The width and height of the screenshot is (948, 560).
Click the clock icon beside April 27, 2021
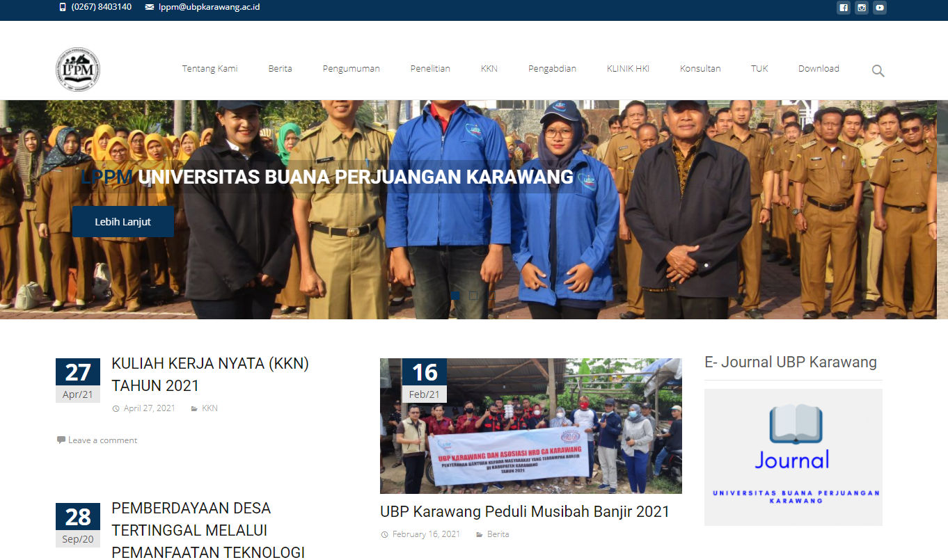pyautogui.click(x=116, y=408)
